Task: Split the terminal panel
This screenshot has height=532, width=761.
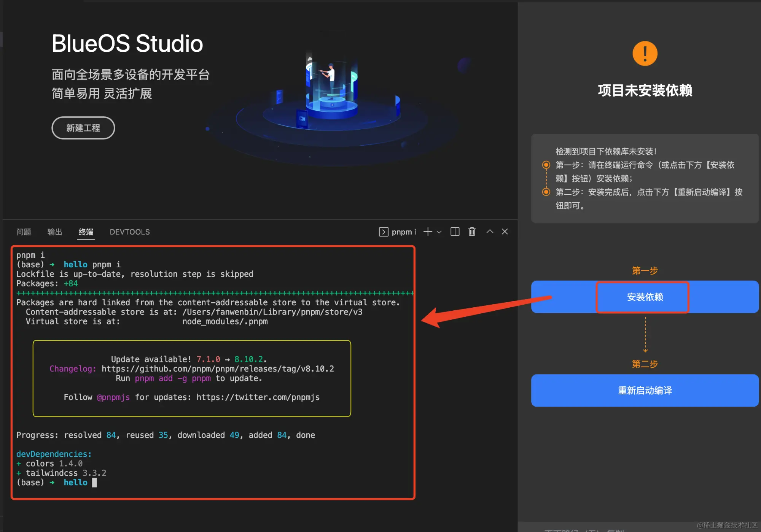Action: click(x=455, y=232)
